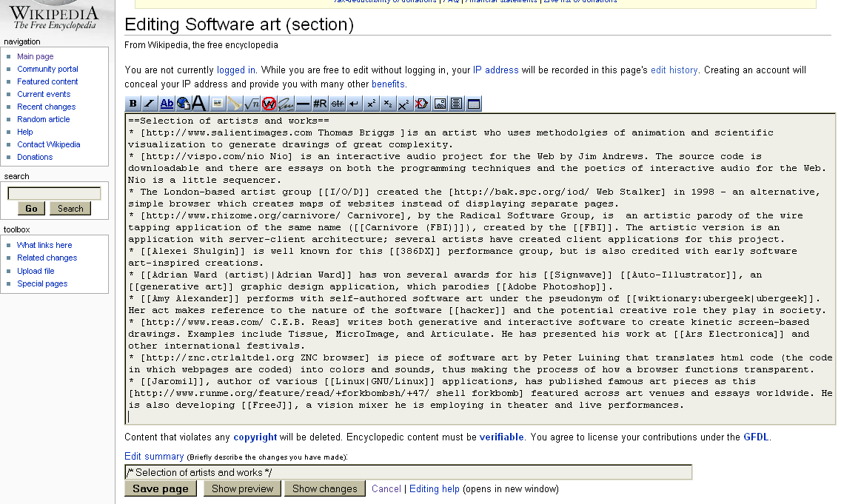
Task: Insert math formula (√n) icon
Action: [252, 104]
